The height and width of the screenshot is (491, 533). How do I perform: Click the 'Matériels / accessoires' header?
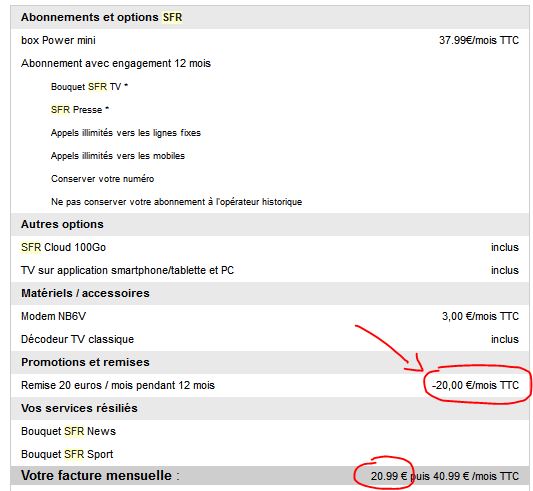[x=85, y=293]
